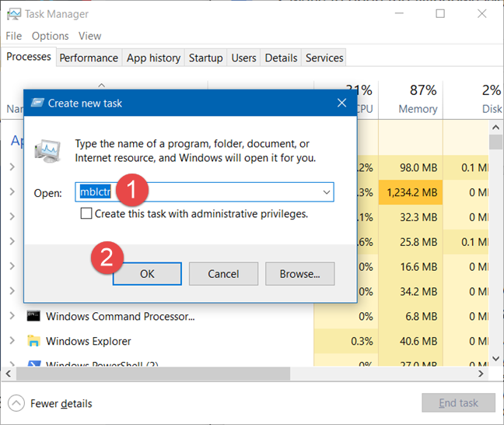Viewport: 504px width, 425px height.
Task: Click the Task Manager title bar icon
Action: [x=14, y=14]
